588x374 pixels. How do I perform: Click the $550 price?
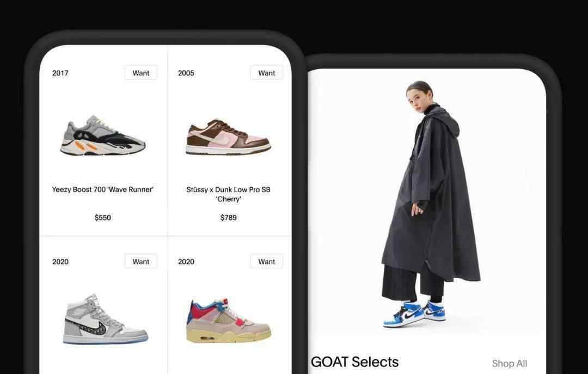[103, 218]
